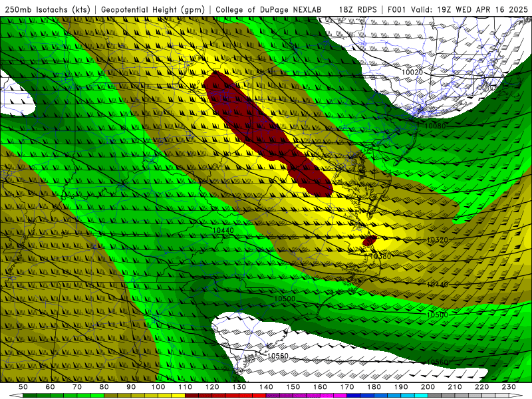Click the '18Z RDPS' model run text
This screenshot has width=532, height=399.
[358, 9]
